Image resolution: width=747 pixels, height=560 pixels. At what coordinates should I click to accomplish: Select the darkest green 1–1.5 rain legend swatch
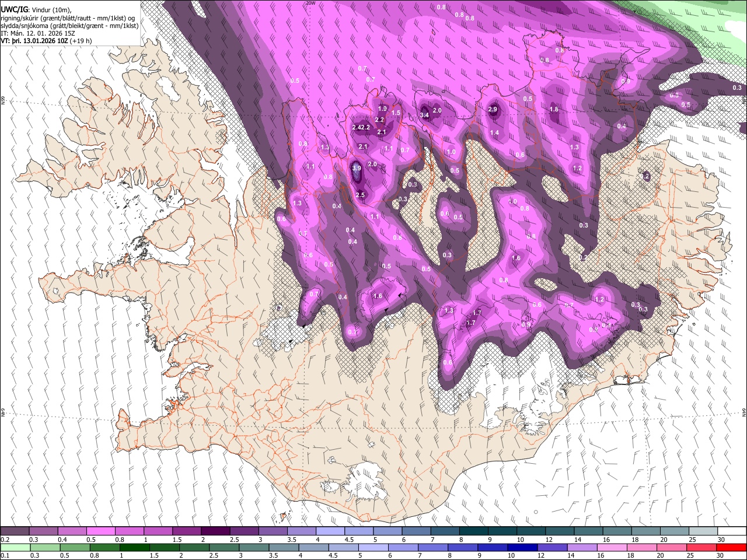point(134,548)
